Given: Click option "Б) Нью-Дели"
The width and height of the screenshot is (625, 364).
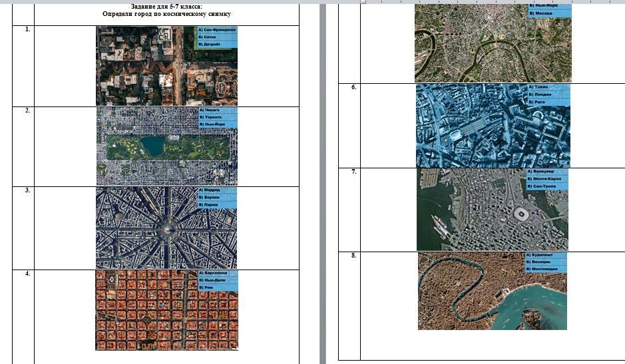Looking at the screenshot, I should [212, 280].
